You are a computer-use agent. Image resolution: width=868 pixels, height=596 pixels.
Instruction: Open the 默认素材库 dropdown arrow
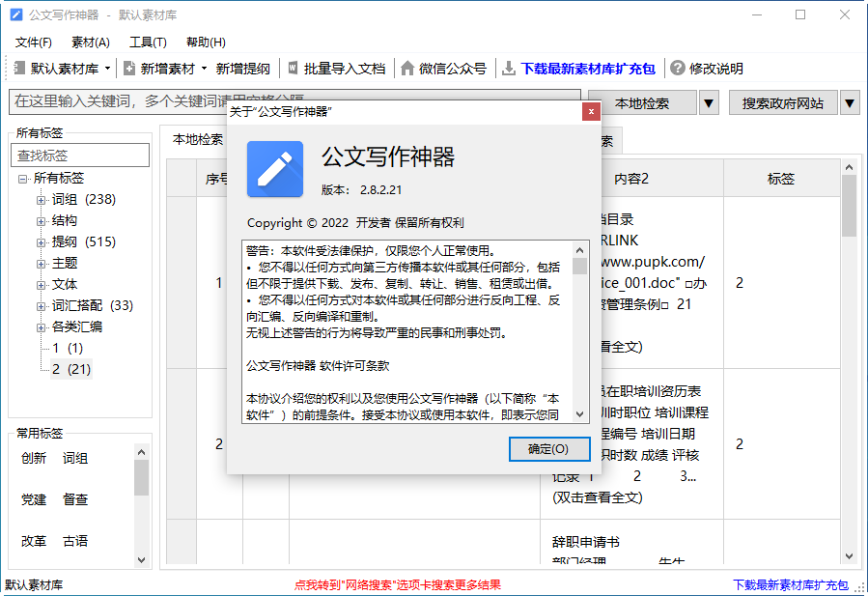(107, 69)
